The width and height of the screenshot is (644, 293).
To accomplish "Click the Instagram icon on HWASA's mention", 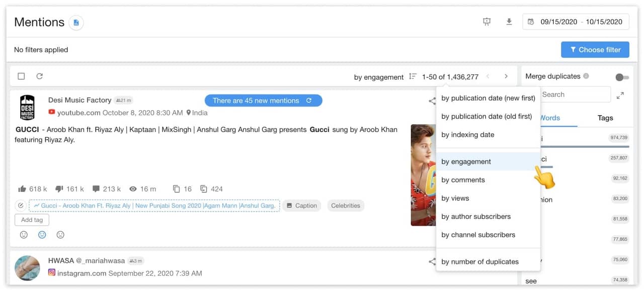I will click(51, 273).
